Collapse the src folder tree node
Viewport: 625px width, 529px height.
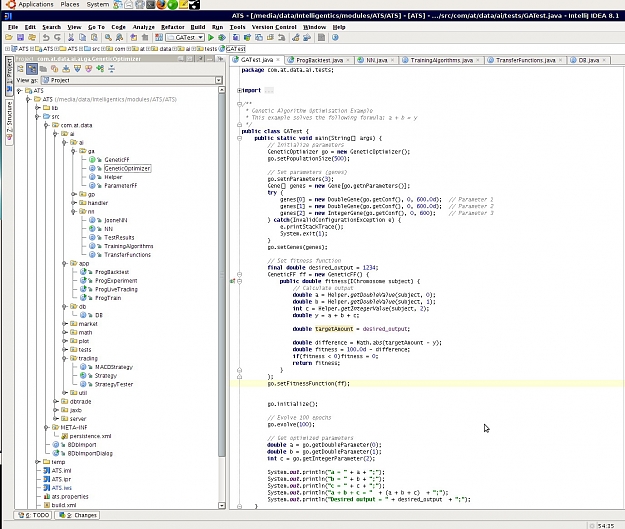(x=37, y=116)
